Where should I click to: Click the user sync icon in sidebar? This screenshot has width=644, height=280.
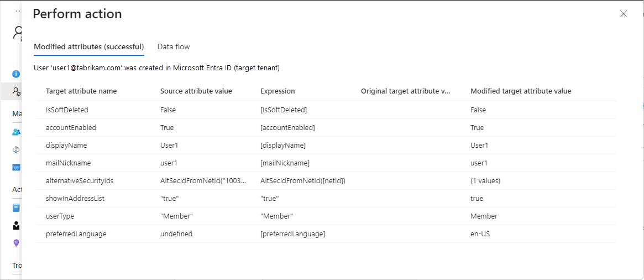point(16,92)
